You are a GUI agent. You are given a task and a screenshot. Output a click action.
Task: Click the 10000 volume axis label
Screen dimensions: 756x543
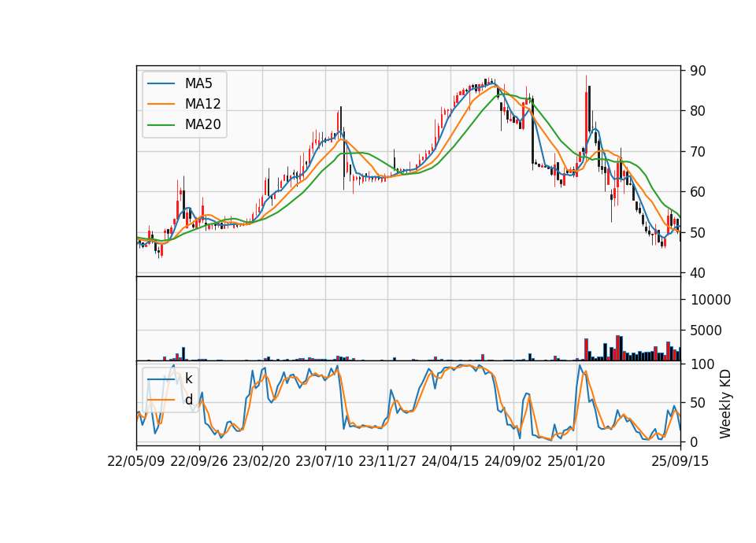coord(710,300)
